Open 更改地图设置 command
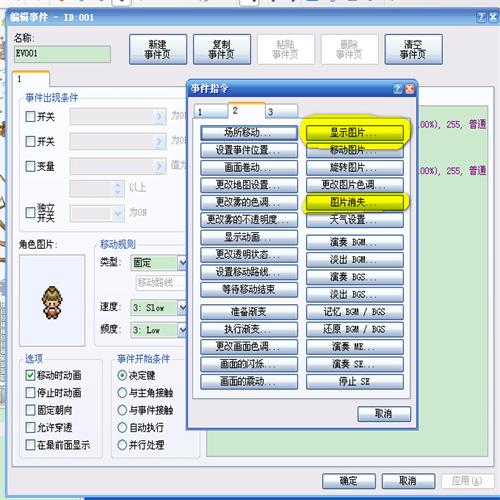This screenshot has height=500, width=500. (x=249, y=185)
